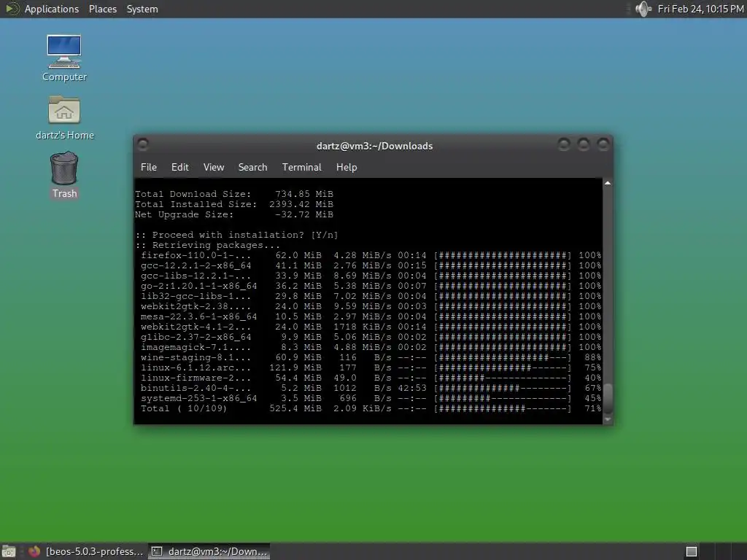Click the terminal window title dartz@vm3:~/Downloads
The image size is (747, 560).
point(374,146)
